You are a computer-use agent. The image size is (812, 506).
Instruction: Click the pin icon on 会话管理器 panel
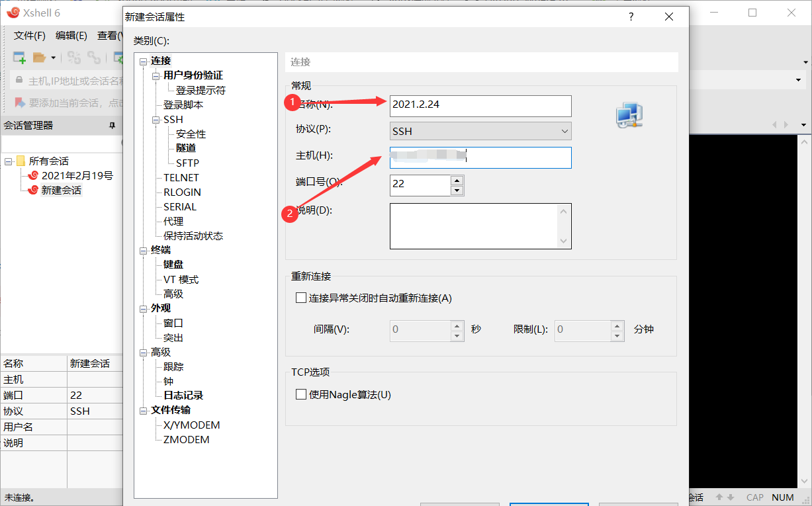click(113, 125)
